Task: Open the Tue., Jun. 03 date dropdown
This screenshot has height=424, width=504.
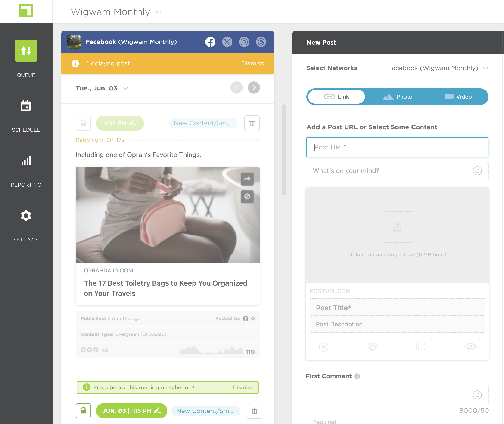Action: (x=126, y=88)
